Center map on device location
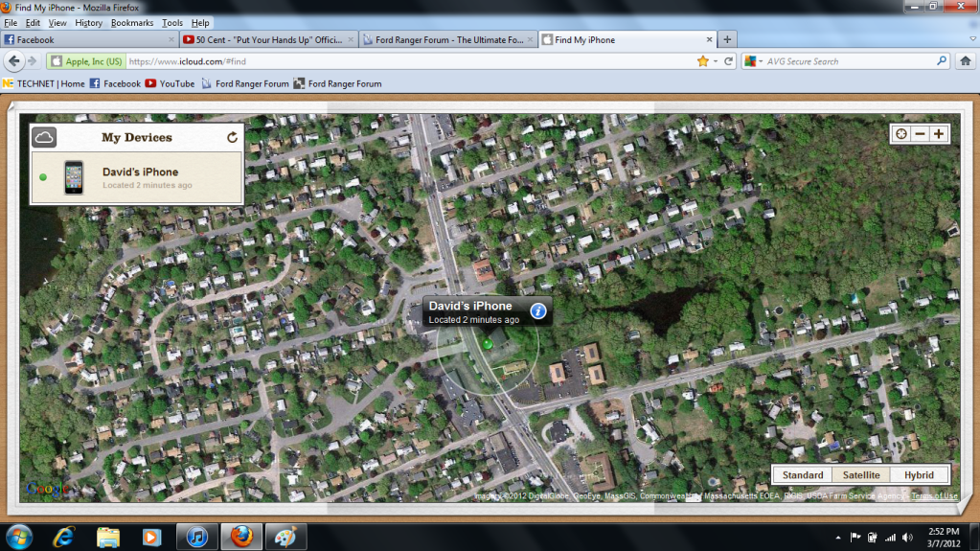This screenshot has height=551, width=980. tap(900, 134)
